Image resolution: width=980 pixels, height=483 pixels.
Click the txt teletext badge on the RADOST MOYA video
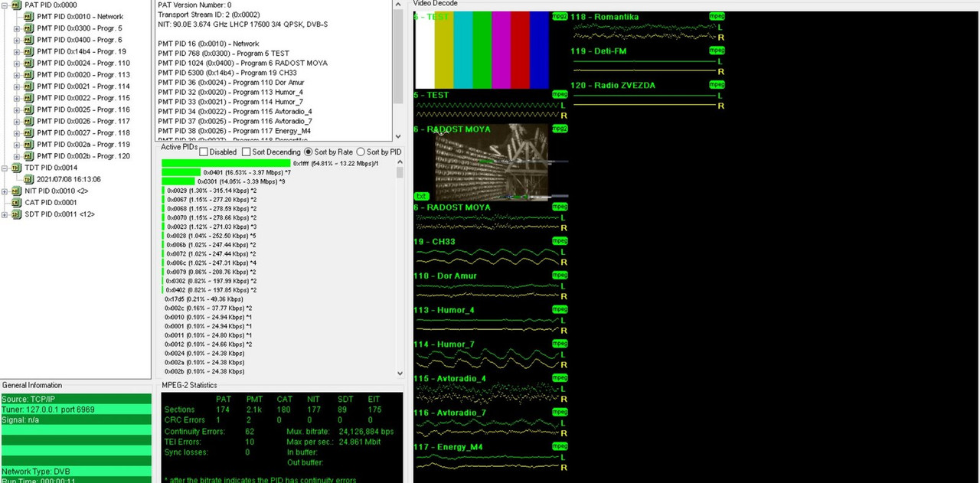point(421,197)
